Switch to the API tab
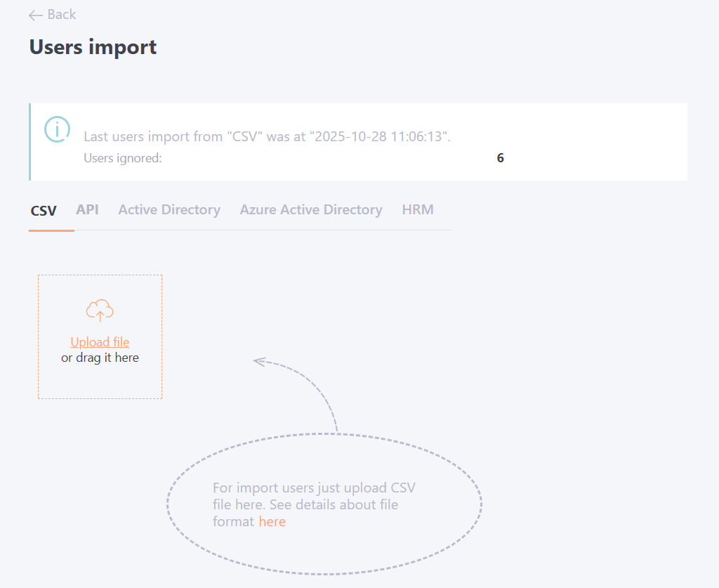The image size is (719, 588). (87, 209)
